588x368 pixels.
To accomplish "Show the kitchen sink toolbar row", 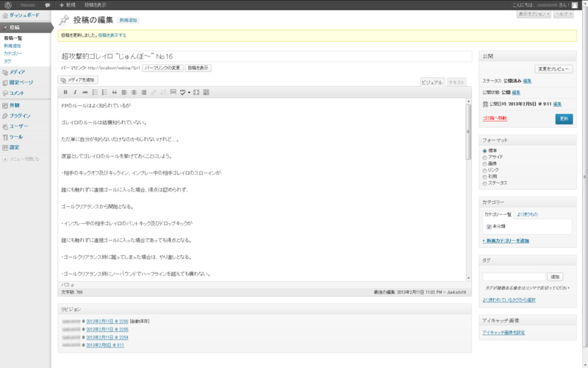I will (206, 93).
